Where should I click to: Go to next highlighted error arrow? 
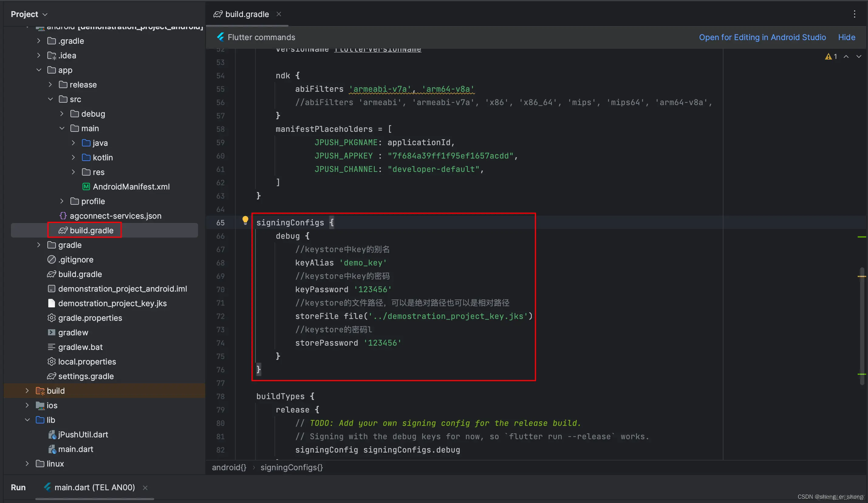point(858,56)
